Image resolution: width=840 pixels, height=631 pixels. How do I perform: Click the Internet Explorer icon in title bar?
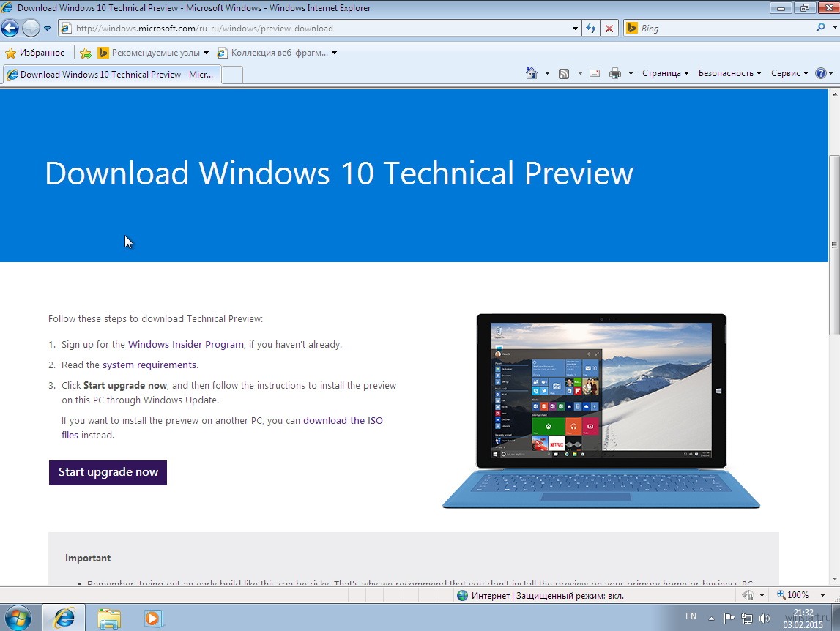7,7
